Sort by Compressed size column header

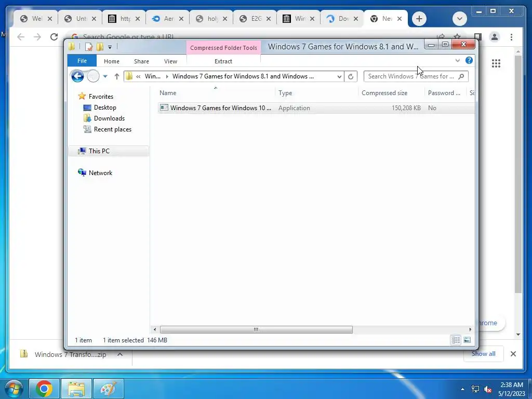391,92
